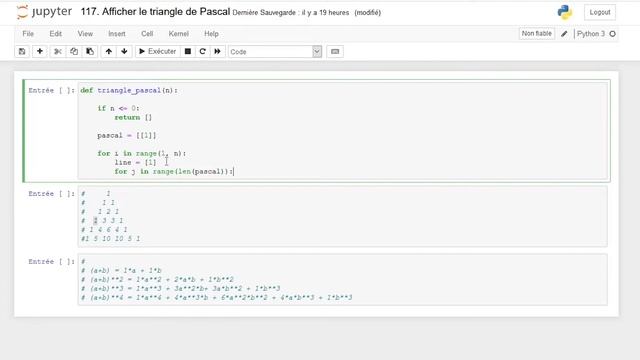
Task: Click the comment line '# (a+b)**2 = 1*a**2 + 2*a*b + 1*b**2'
Action: click(157, 280)
